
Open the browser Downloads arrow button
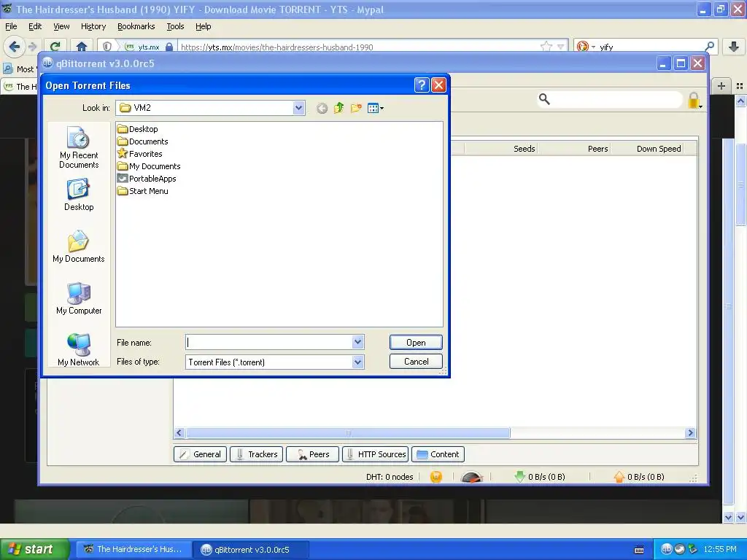click(x=734, y=47)
